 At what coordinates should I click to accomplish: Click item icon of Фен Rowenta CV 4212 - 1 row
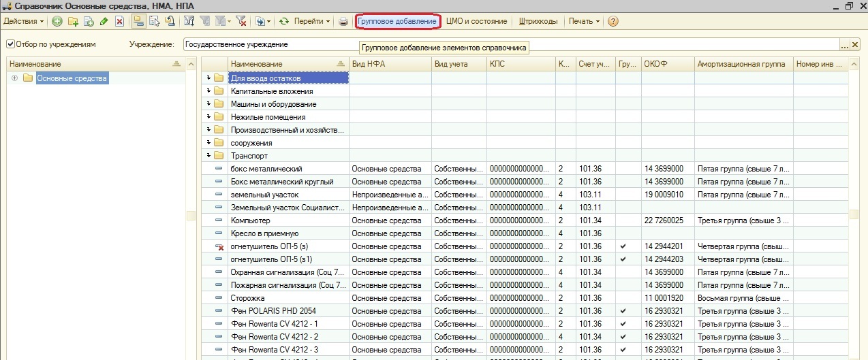[x=219, y=324]
